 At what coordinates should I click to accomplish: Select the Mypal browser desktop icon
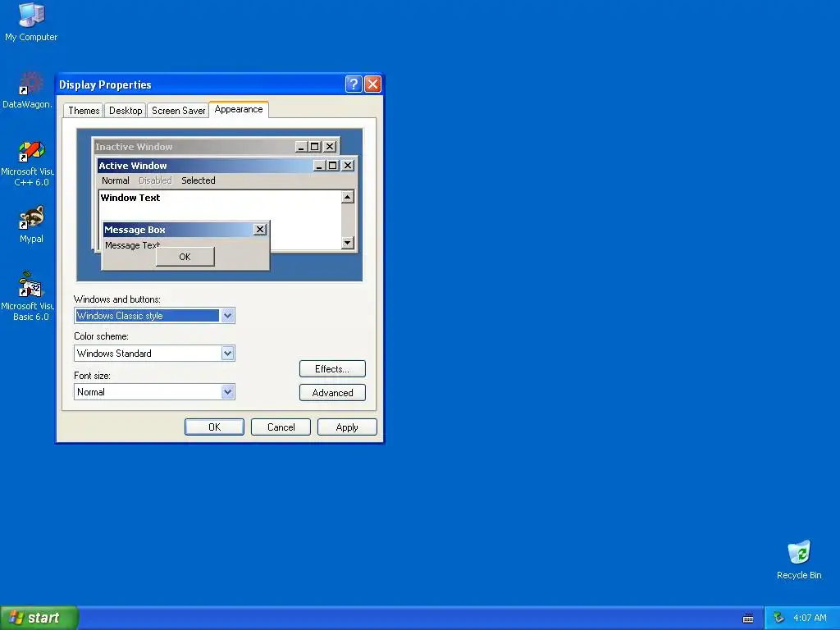(x=31, y=224)
